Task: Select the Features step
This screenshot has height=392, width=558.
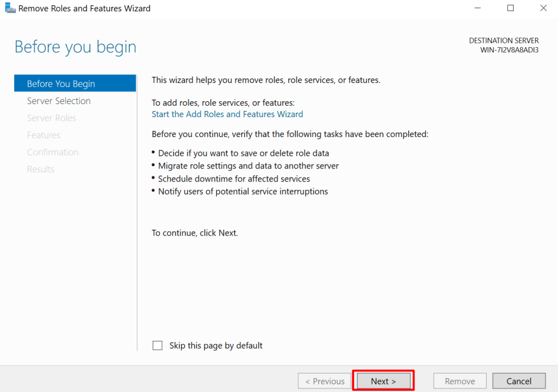Action: point(43,135)
